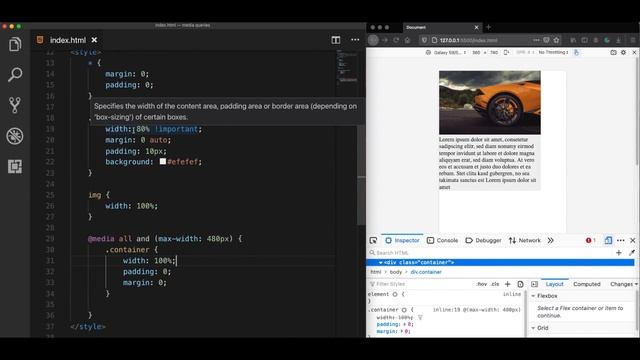
Task: Click the 360 viewport width field
Action: [476, 52]
